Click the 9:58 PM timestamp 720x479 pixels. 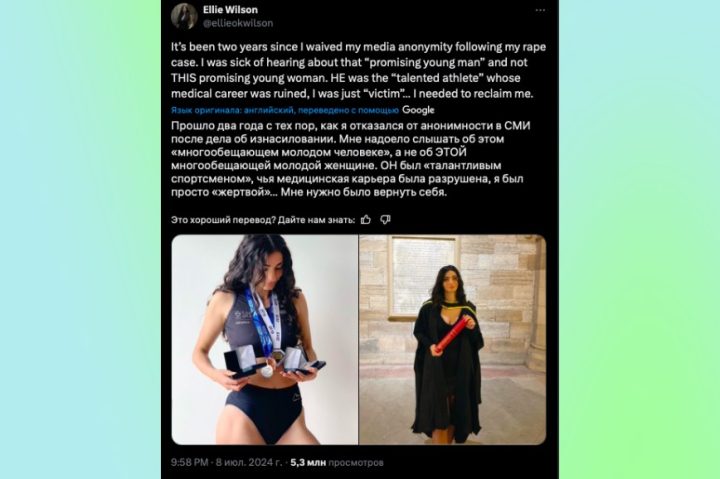pyautogui.click(x=189, y=462)
